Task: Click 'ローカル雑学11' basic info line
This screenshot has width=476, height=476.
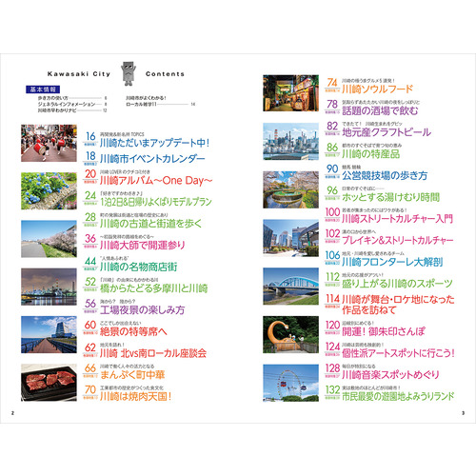Action: [x=161, y=104]
